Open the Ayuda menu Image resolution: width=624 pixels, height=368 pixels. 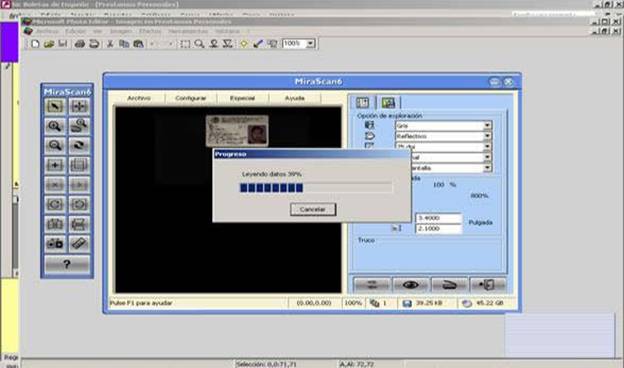tap(294, 98)
